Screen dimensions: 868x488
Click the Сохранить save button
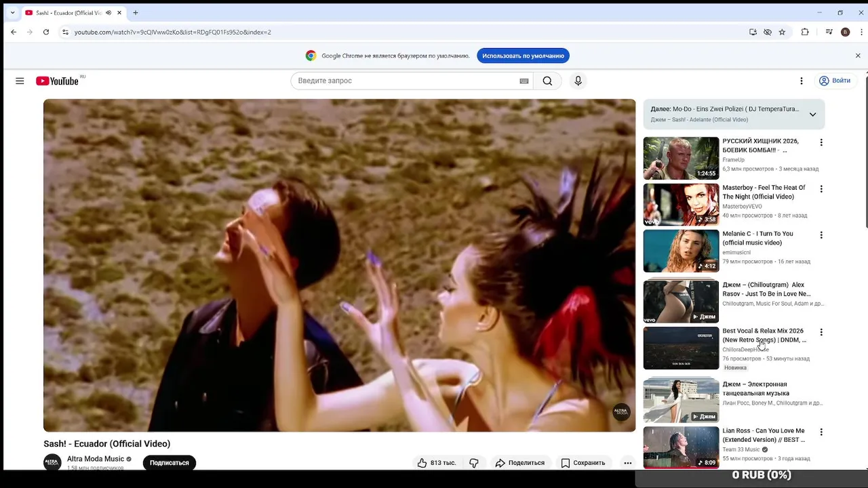pos(583,463)
